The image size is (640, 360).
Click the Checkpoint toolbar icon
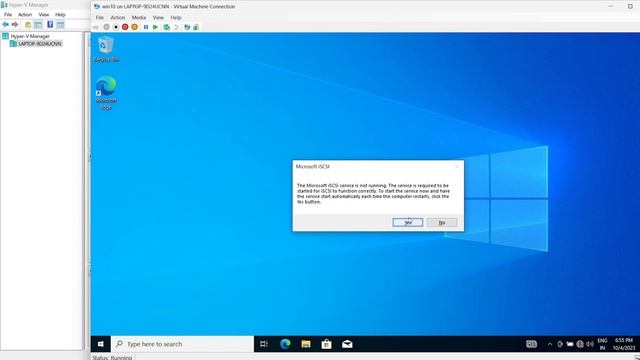167,27
